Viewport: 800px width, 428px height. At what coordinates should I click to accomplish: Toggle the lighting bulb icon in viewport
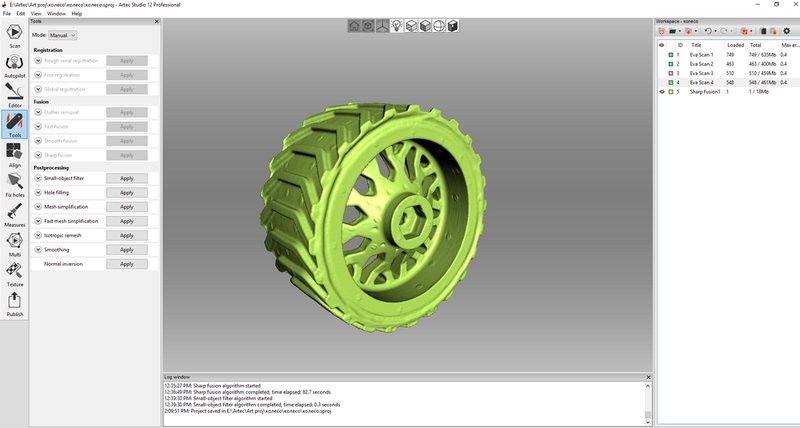click(x=396, y=26)
